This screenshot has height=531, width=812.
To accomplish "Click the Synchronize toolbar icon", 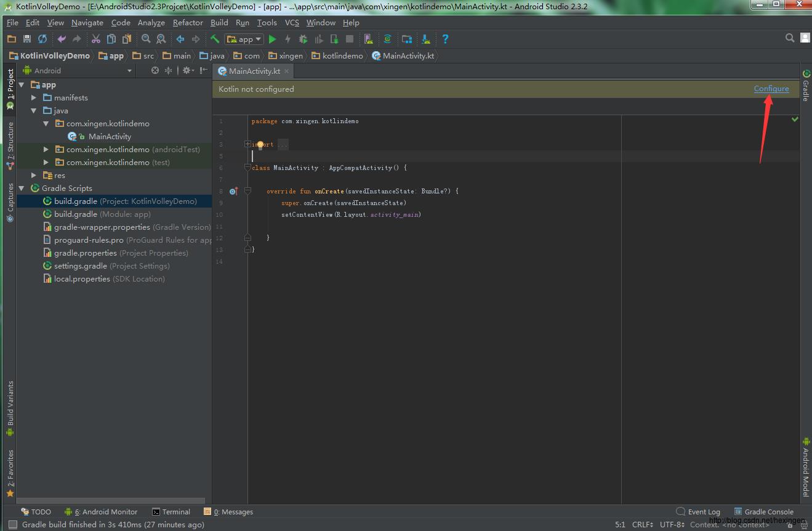I will 42,39.
